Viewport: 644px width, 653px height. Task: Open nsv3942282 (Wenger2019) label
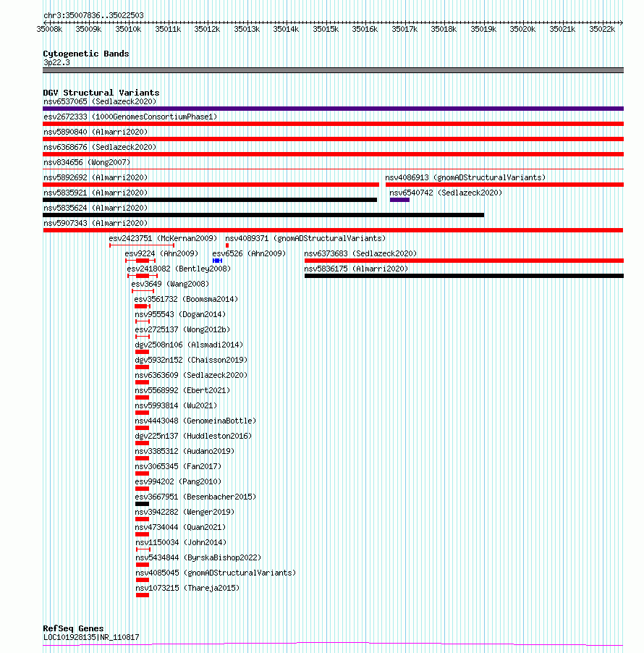[x=185, y=513]
